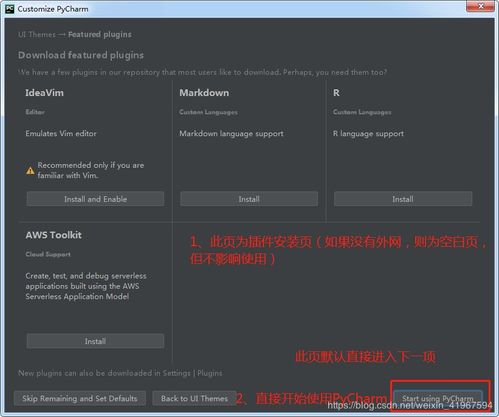Screen dimensions: 499x417
Task: Click the IdeaVim plugin title
Action: click(44, 93)
